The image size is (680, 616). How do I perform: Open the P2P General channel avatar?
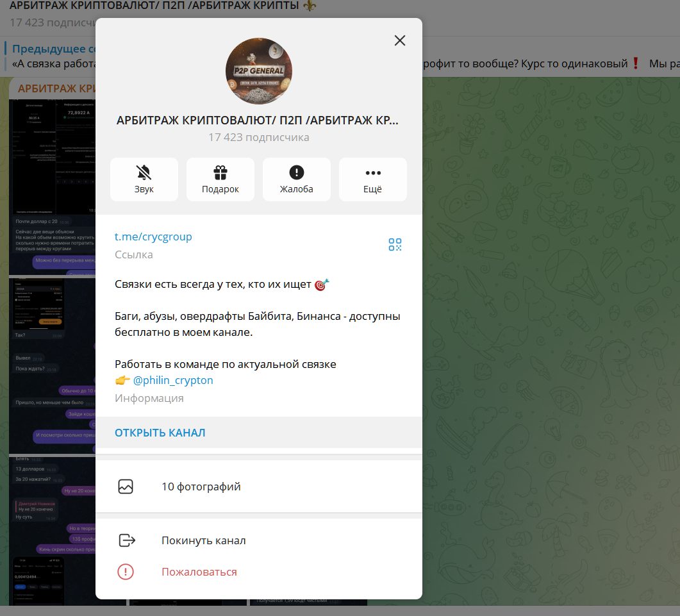point(258,71)
